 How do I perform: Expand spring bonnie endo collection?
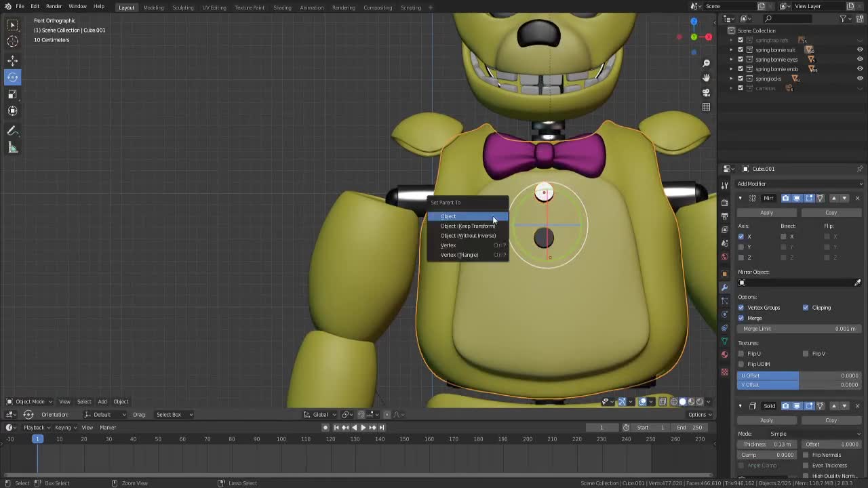click(732, 68)
